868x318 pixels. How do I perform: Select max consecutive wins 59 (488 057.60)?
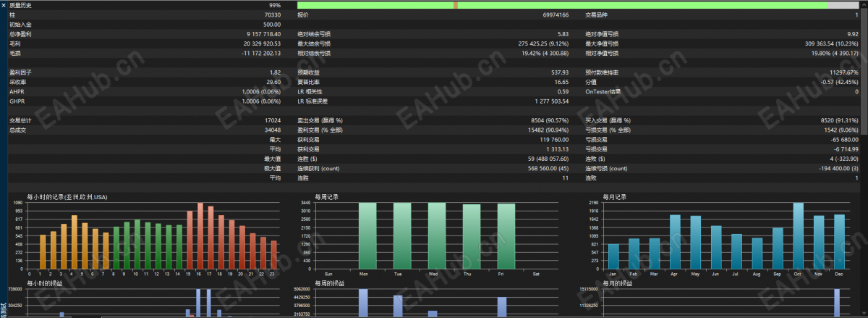click(x=548, y=159)
